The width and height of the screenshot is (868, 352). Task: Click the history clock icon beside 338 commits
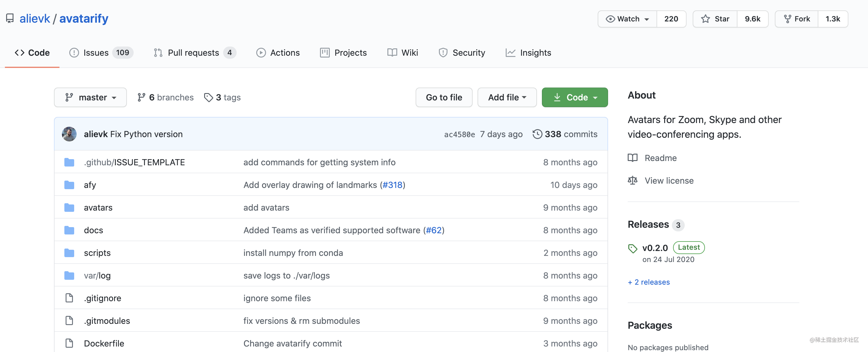tap(537, 134)
